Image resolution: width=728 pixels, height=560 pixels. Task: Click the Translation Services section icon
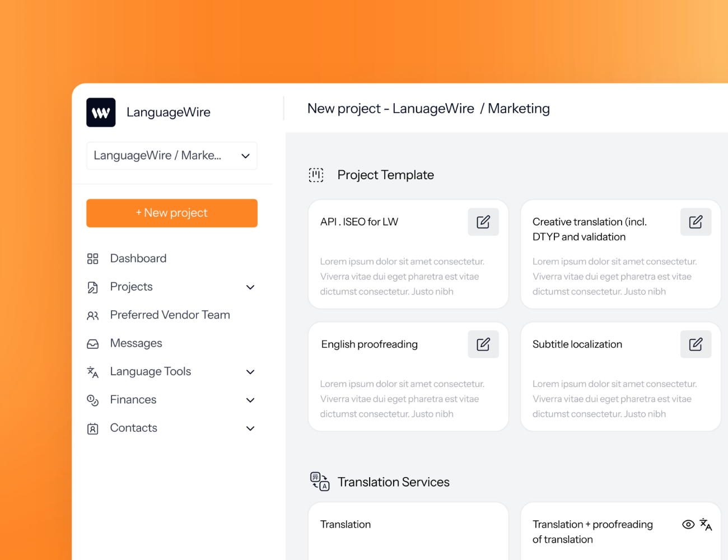pos(319,482)
